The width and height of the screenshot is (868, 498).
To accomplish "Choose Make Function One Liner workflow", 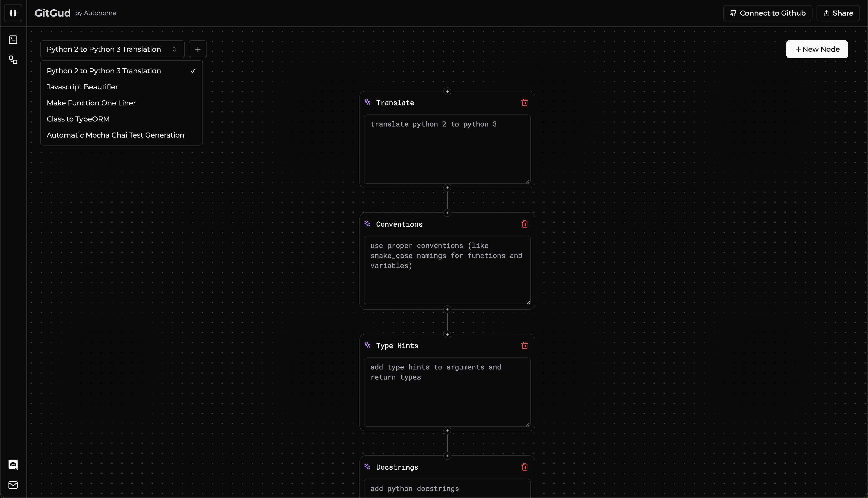I will (122, 103).
